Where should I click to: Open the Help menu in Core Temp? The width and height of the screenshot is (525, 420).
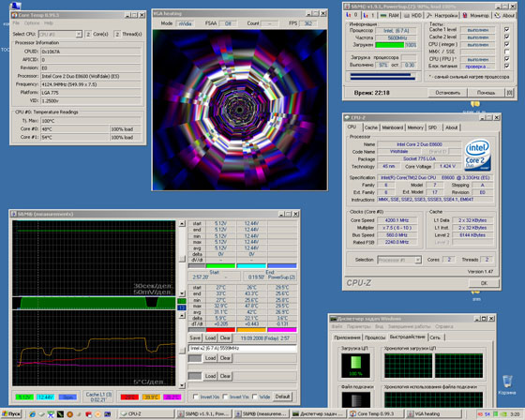tap(49, 23)
